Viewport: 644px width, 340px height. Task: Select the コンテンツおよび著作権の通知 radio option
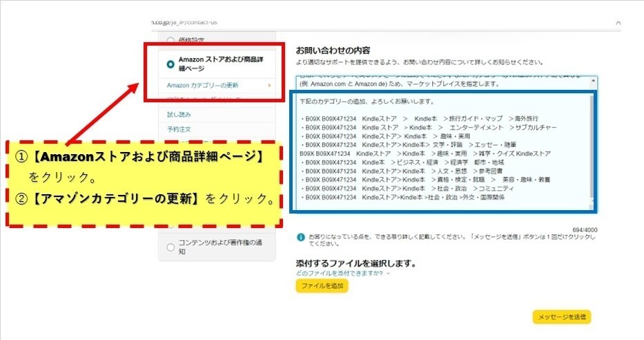[170, 247]
